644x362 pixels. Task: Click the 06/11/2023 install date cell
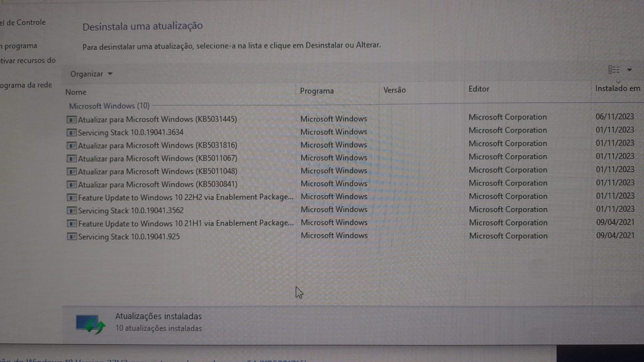pos(615,117)
